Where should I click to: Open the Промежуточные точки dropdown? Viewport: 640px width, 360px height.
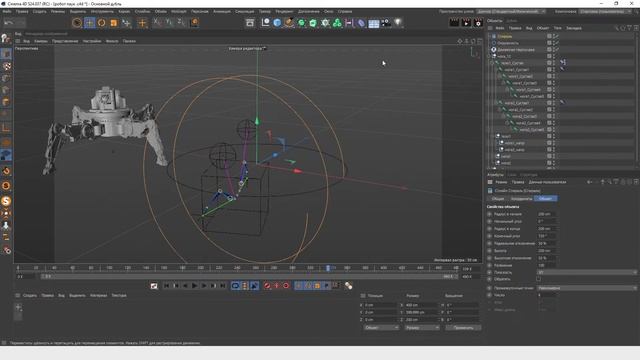pyautogui.click(x=587, y=288)
